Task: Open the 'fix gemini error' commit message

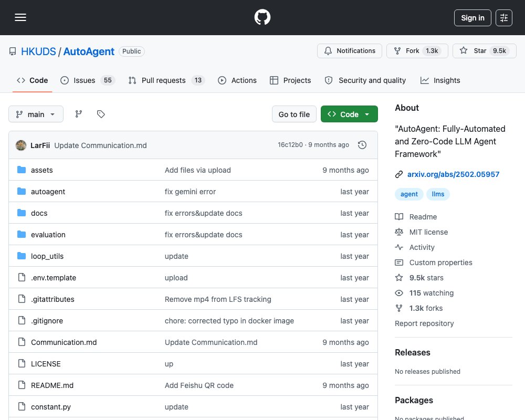Action: click(190, 192)
